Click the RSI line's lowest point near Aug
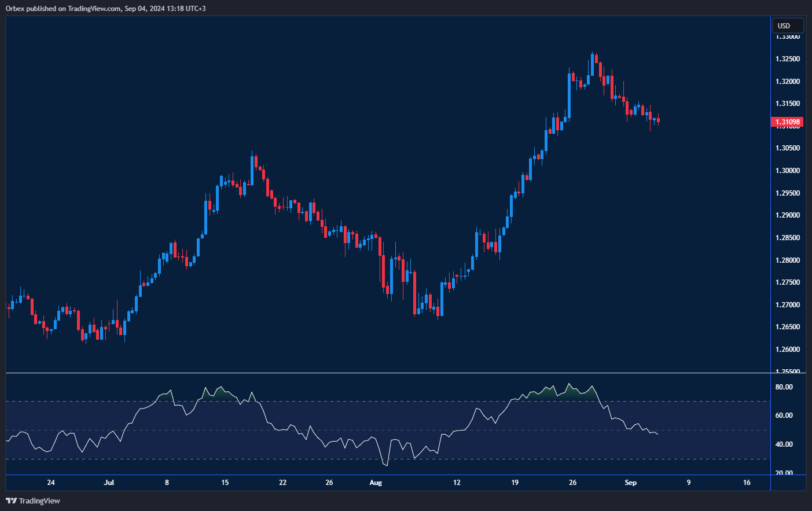This screenshot has height=511, width=812. pos(385,465)
